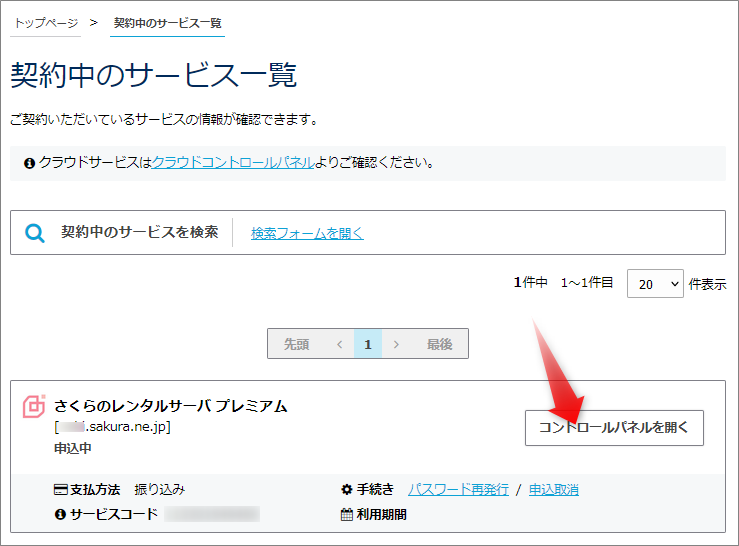The height and width of the screenshot is (546, 739).
Task: Click the コントロールパネルを開く button
Action: pyautogui.click(x=614, y=427)
